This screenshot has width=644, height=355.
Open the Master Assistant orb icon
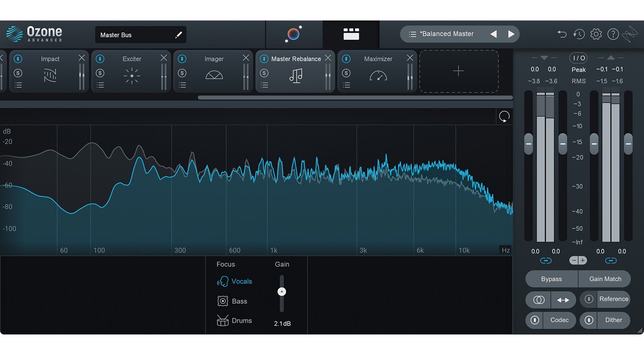[294, 34]
